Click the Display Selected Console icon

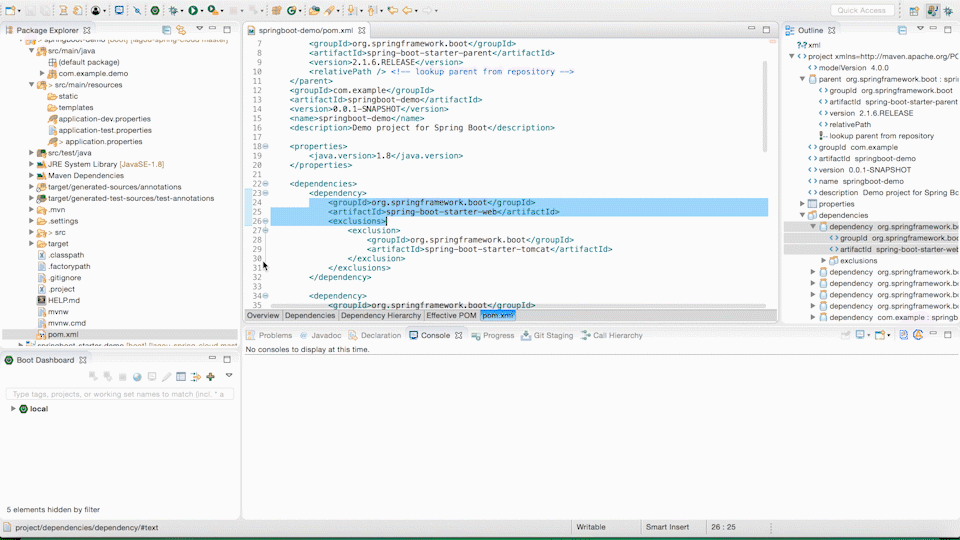(860, 335)
